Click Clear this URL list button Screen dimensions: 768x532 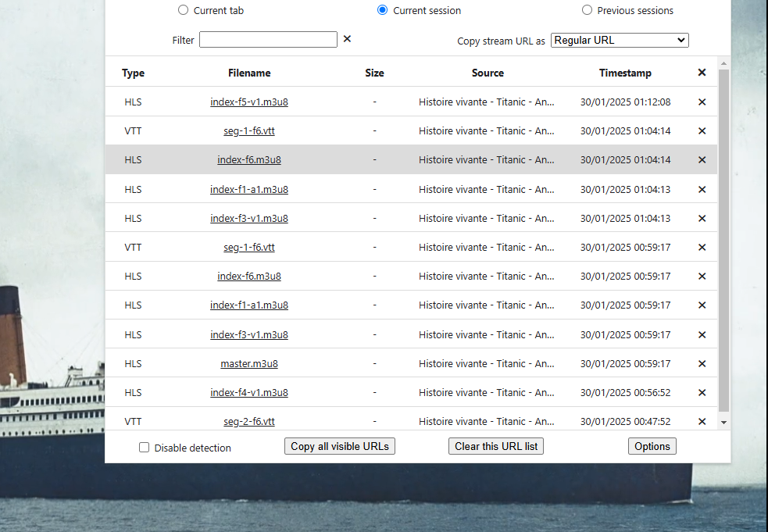pyautogui.click(x=496, y=446)
